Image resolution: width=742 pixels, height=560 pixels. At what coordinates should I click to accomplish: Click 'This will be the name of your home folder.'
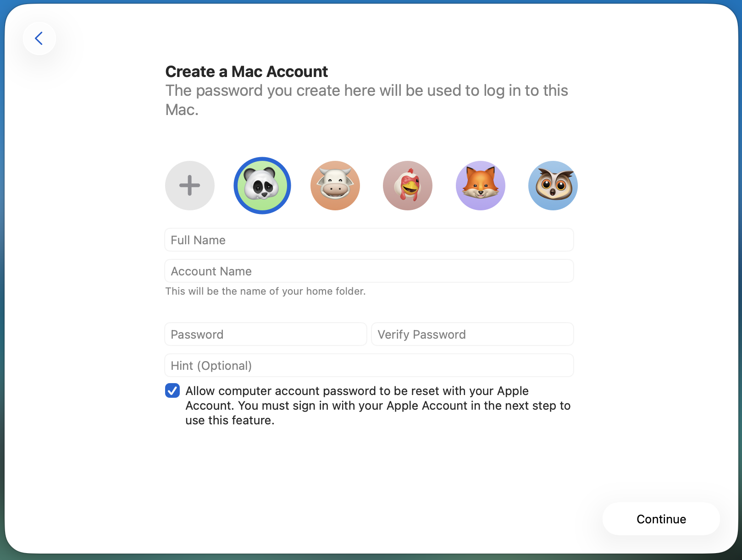point(266,291)
